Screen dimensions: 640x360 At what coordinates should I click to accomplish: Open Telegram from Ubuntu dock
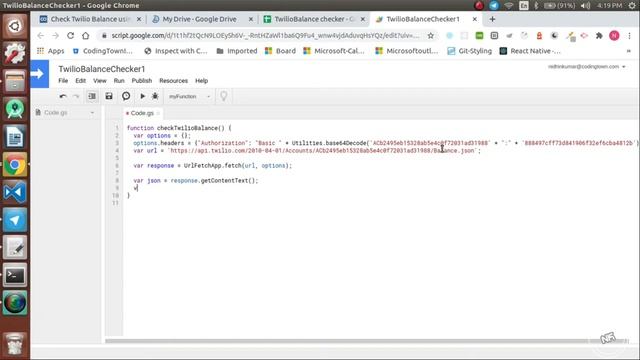15,220
